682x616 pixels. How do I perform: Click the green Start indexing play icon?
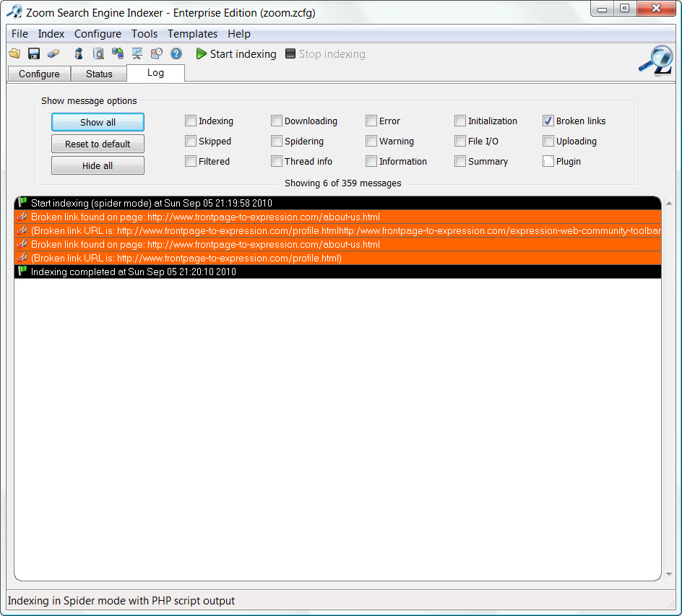(x=201, y=53)
